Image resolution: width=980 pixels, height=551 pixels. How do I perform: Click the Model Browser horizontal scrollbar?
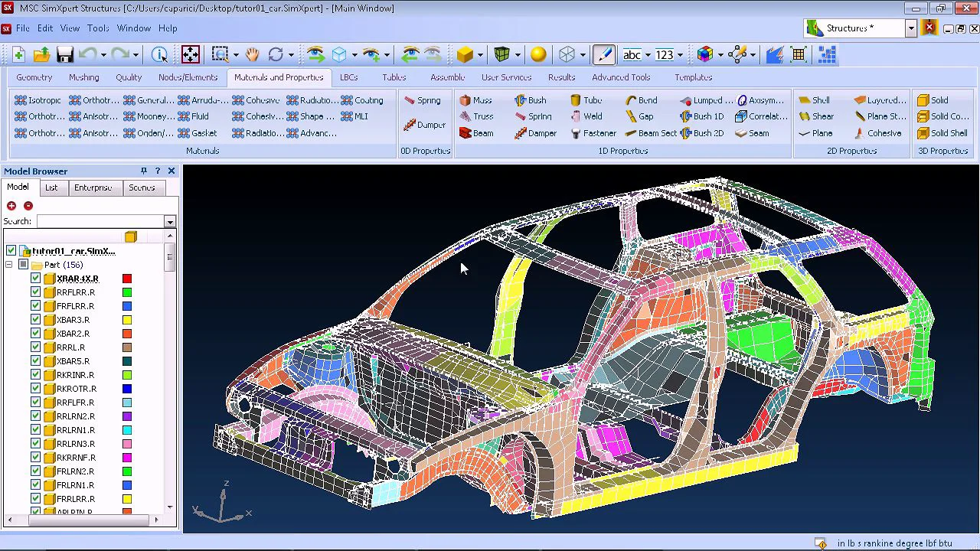tap(90, 520)
